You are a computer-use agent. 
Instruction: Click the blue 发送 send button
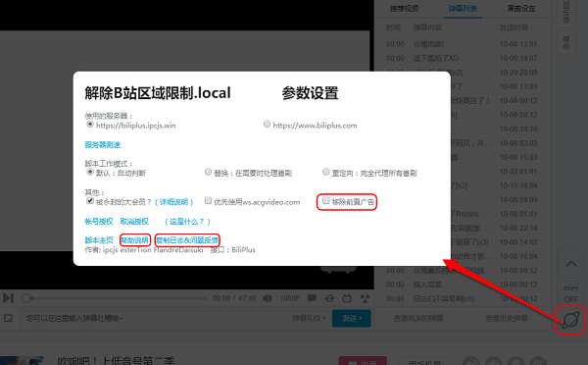pyautogui.click(x=352, y=319)
